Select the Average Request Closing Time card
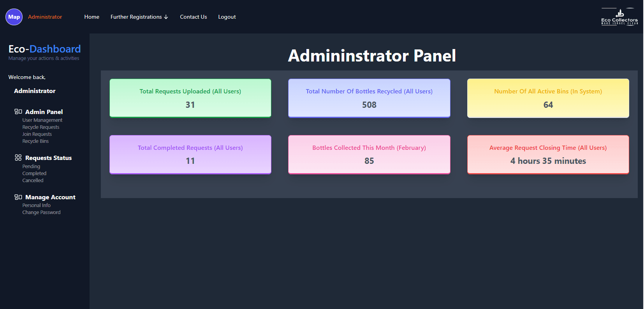 548,154
